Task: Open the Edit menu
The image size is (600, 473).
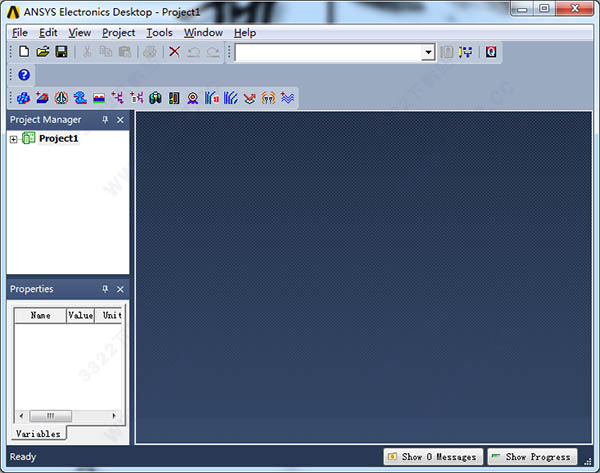Action: 48,33
